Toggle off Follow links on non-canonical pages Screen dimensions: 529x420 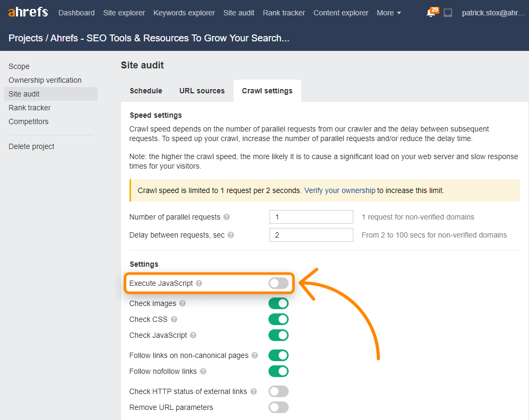click(278, 355)
